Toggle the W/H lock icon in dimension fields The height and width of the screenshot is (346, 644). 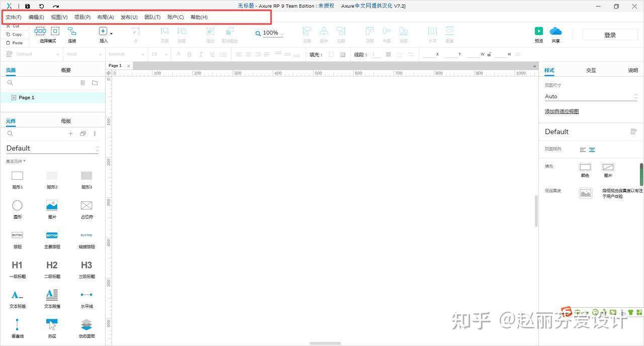tap(489, 54)
